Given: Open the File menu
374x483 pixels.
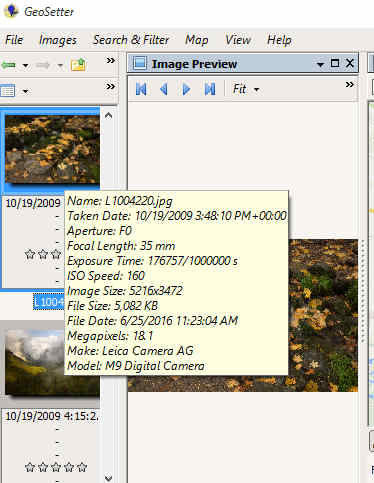Looking at the screenshot, I should (14, 40).
